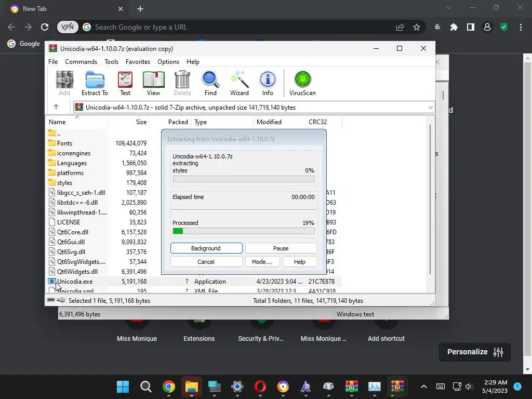Screen dimensions: 532x399
Task: Click the file list vertical scrollbar
Action: (430, 199)
